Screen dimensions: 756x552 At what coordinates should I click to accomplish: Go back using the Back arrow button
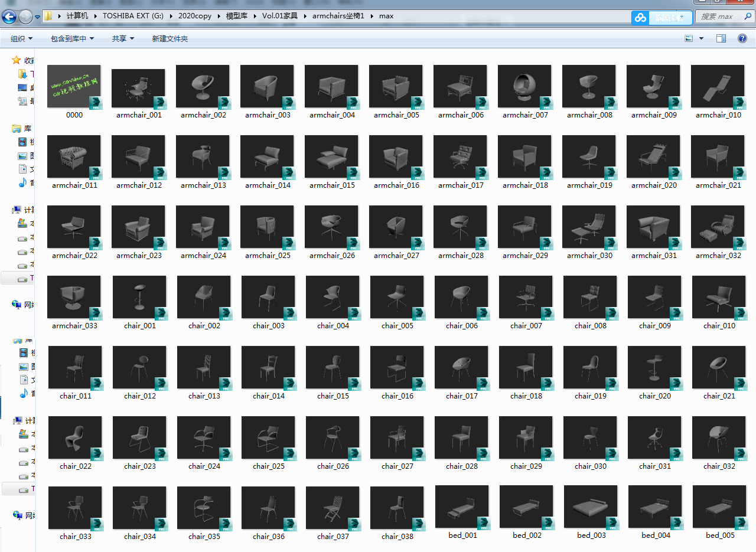pyautogui.click(x=9, y=17)
